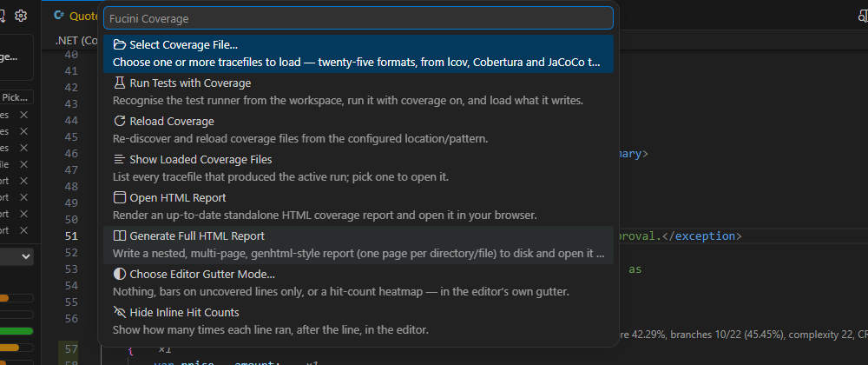
Task: Click line number 54 in the gutter
Action: point(71,286)
